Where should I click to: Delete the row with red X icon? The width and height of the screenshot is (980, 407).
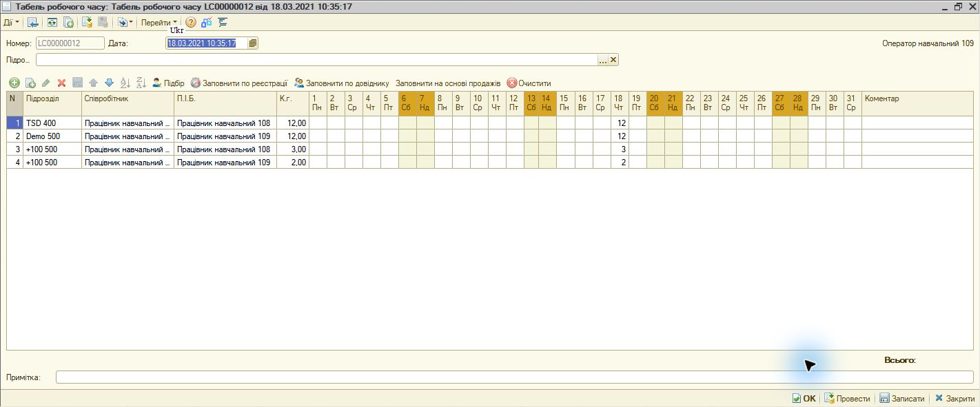point(61,83)
